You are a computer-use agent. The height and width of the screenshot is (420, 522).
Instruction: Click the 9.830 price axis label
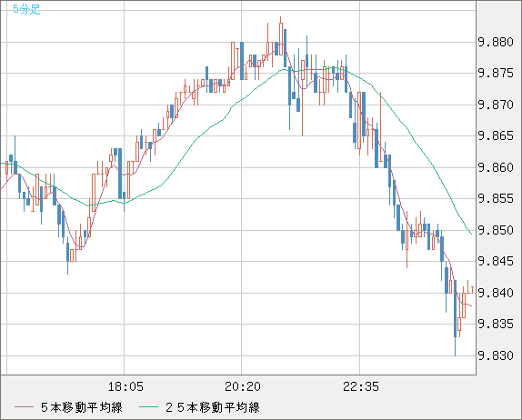[x=496, y=355]
